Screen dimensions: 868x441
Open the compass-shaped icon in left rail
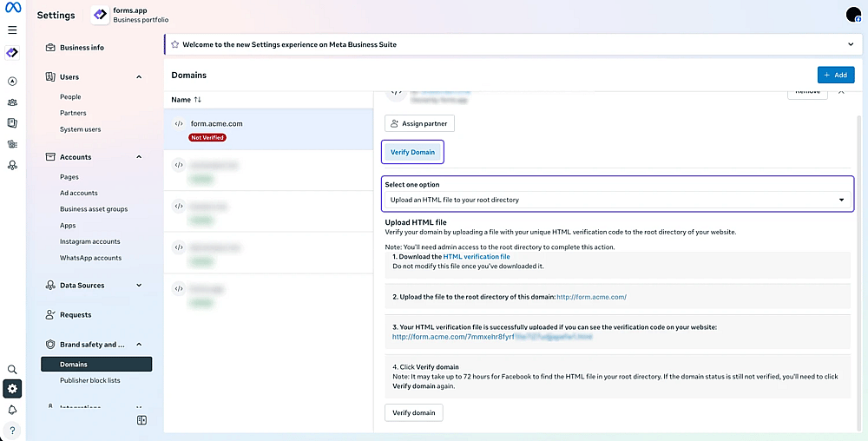[x=12, y=82]
